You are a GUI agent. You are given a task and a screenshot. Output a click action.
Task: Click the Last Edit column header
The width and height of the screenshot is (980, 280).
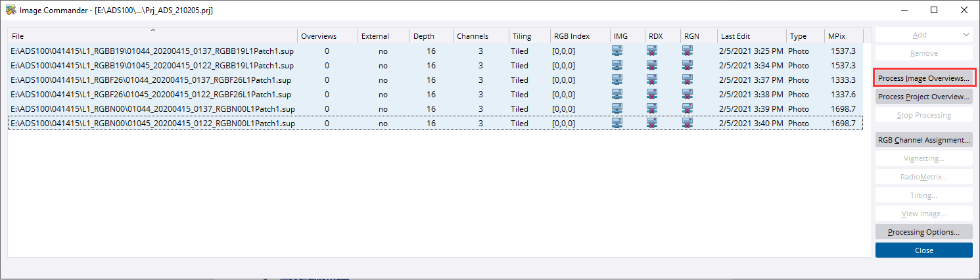(x=751, y=36)
